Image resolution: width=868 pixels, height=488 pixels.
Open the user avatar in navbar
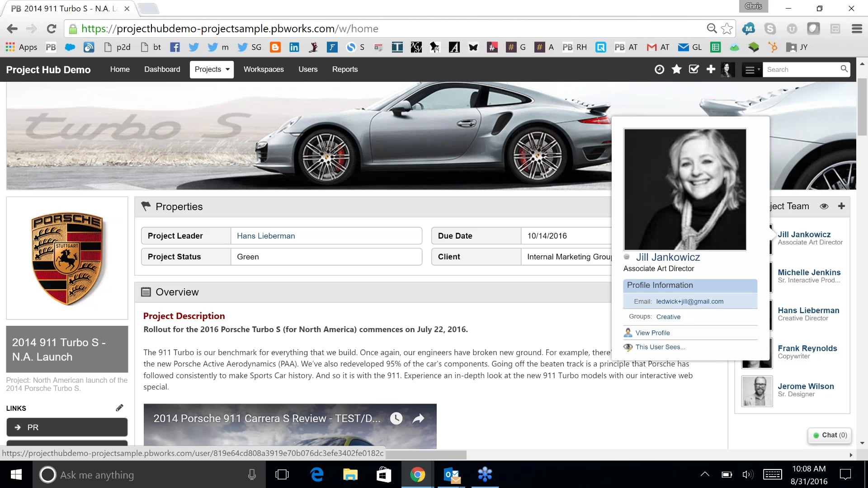[727, 70]
